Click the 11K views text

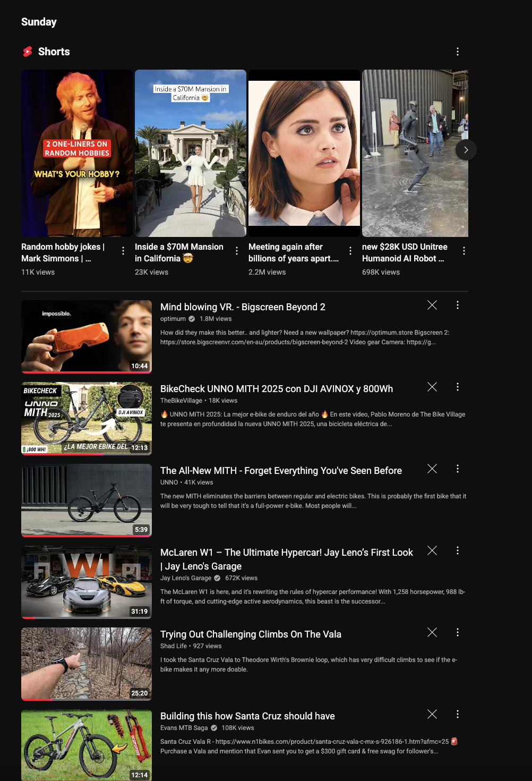click(x=38, y=272)
